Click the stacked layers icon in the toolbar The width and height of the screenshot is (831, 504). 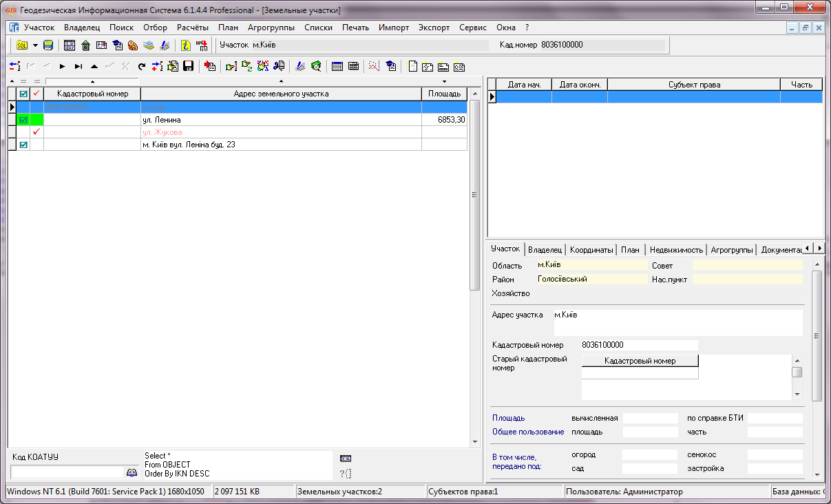coord(149,45)
